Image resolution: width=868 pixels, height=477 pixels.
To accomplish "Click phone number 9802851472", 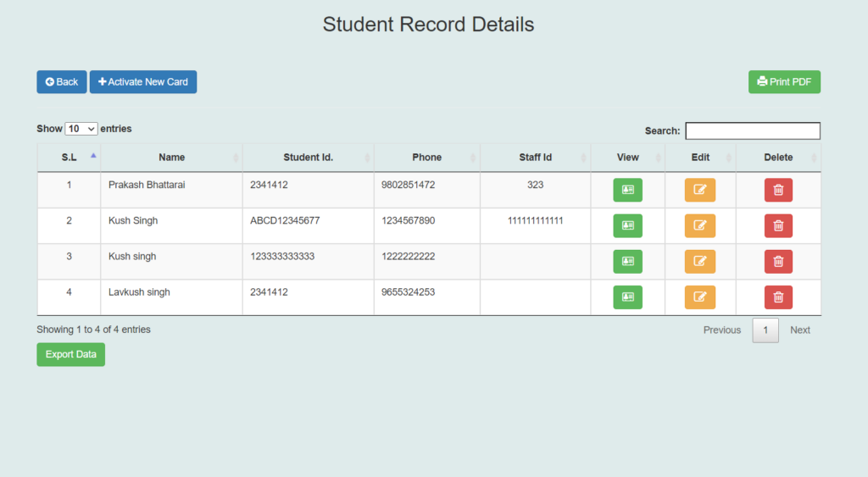I will click(408, 185).
